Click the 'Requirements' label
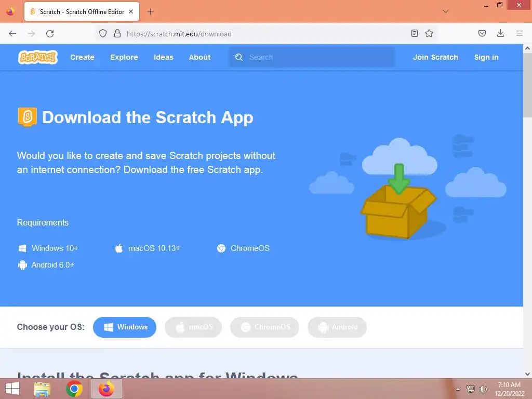532x399 pixels. [43, 222]
